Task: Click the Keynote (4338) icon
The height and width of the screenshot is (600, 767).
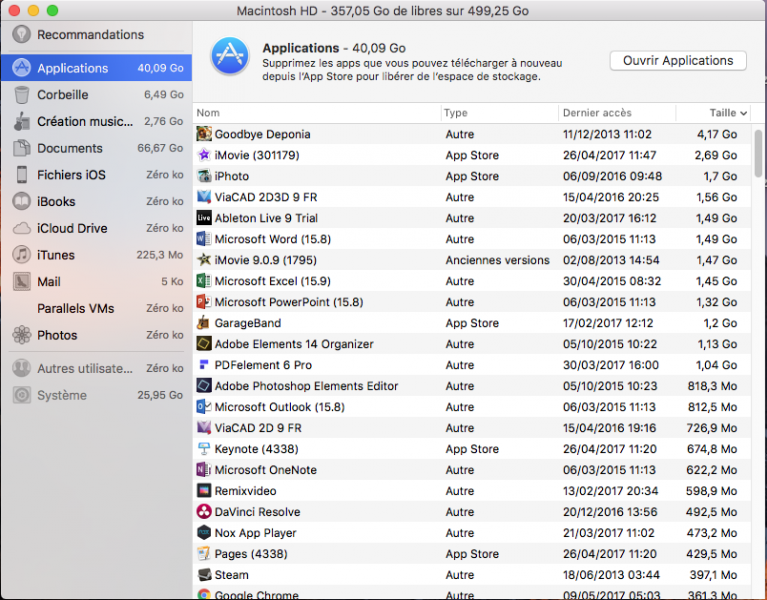Action: coord(204,449)
